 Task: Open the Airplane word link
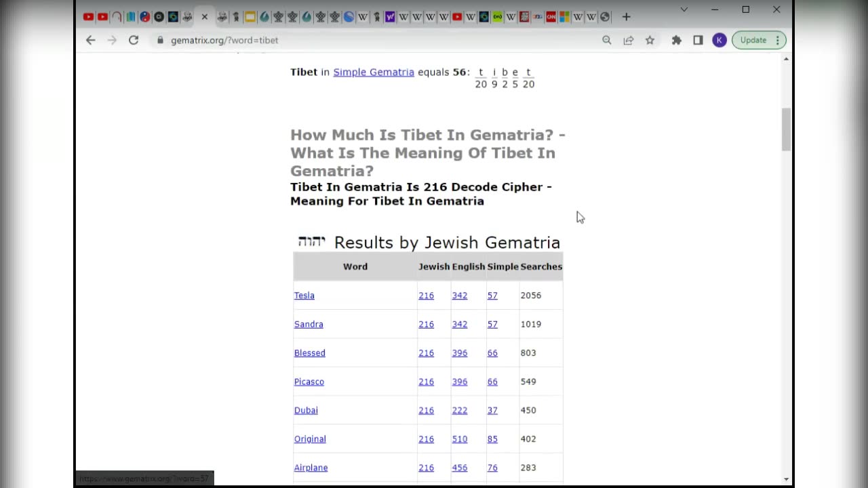point(311,468)
